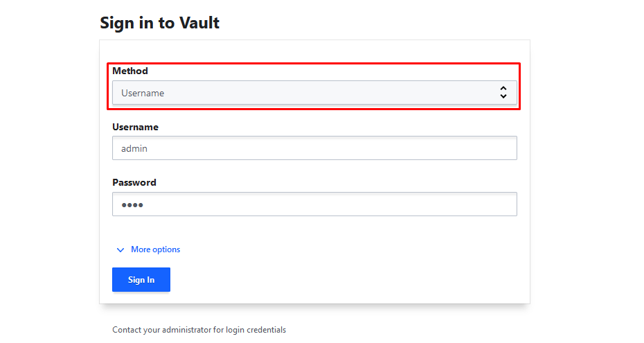Click the masked password dots
This screenshot has height=343, width=644.
(131, 205)
